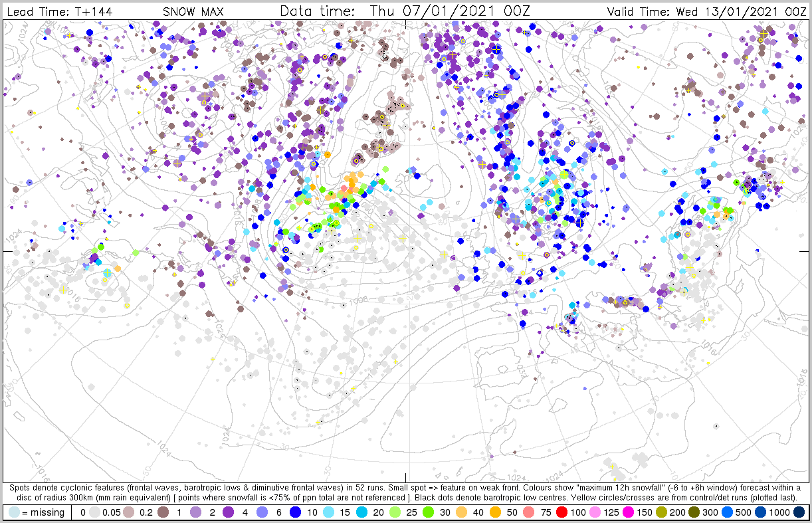The width and height of the screenshot is (812, 523).
Task: Select the pale green swatch between 20 and 25
Action: coord(395,512)
